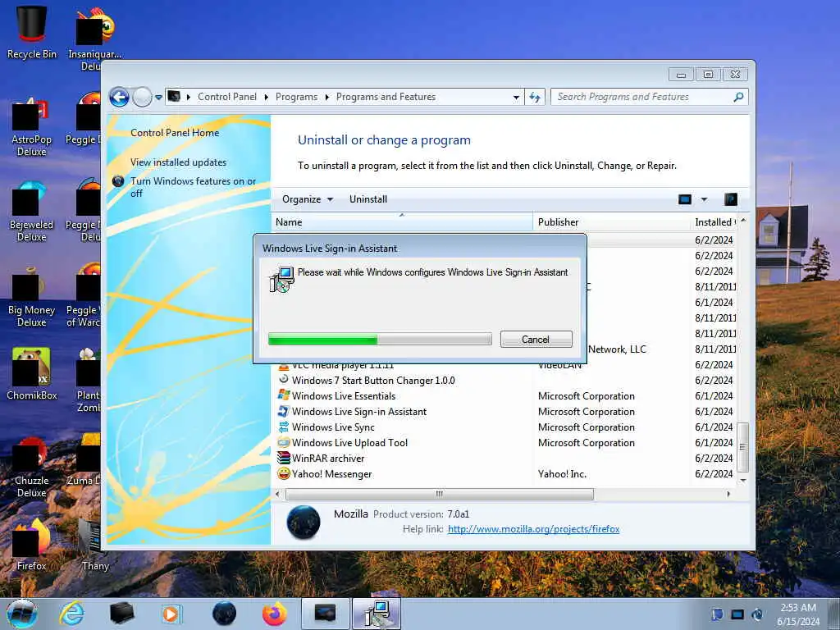
Task: Click Programs and Features breadcrumb
Action: point(386,97)
